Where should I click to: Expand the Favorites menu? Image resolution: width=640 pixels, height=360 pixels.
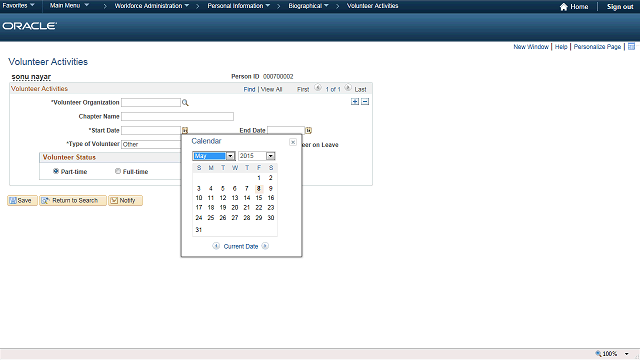coord(18,6)
